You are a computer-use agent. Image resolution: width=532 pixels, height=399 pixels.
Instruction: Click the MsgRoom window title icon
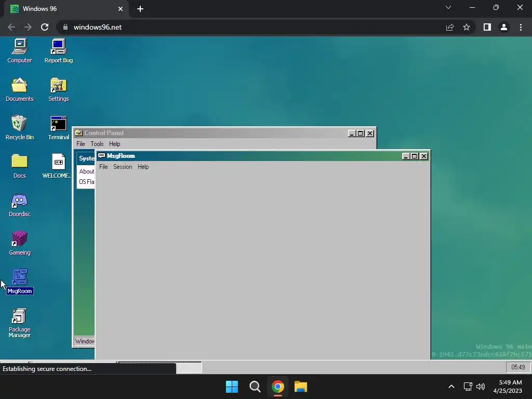tap(101, 156)
